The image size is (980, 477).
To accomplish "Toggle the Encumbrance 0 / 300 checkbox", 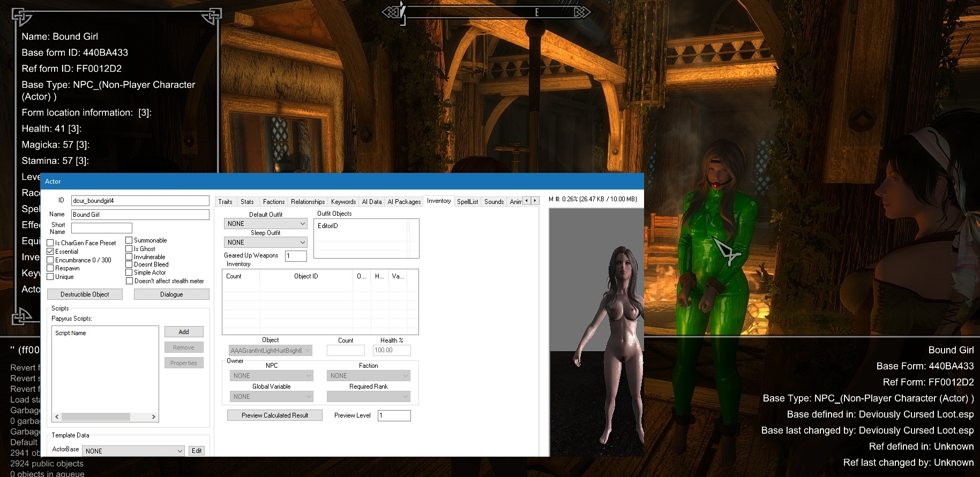I will pyautogui.click(x=50, y=260).
